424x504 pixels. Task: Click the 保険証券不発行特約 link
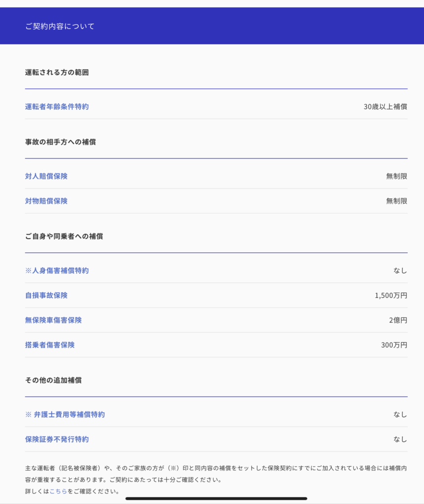57,439
